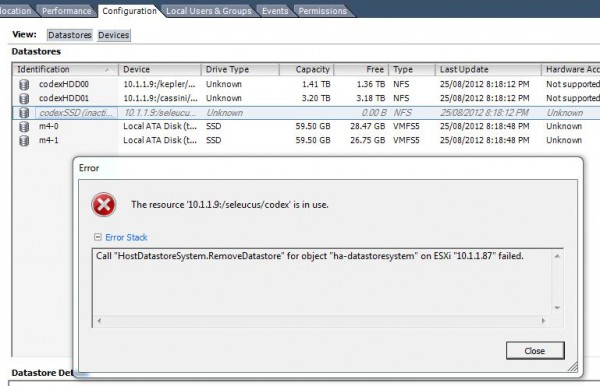Viewport: 600px width, 386px height.
Task: Click the Error Stack horizontal scroll left arrow
Action: (99, 321)
